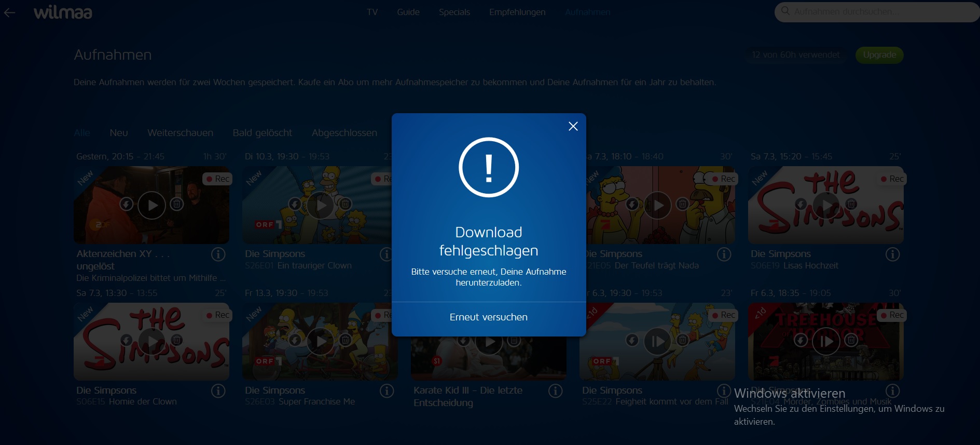Screen dimensions: 980x445
Task: Download Feigheit kommt vor dem Fall
Action: (x=632, y=340)
